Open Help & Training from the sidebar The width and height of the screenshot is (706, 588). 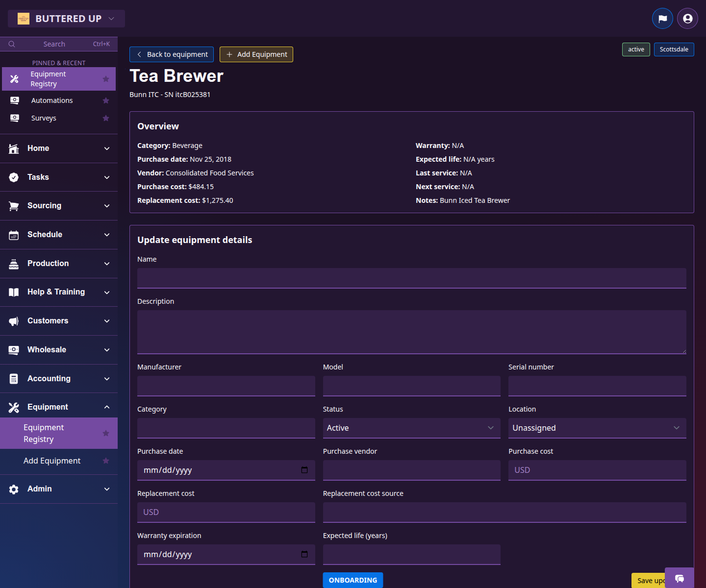[55, 292]
